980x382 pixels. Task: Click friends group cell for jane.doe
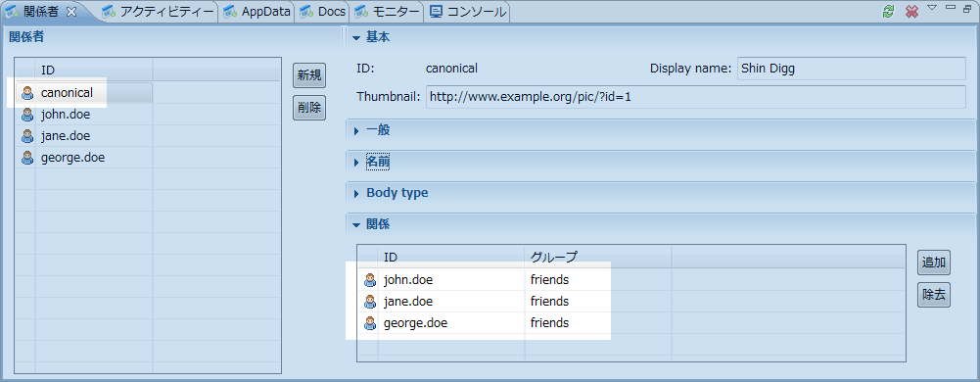click(597, 302)
